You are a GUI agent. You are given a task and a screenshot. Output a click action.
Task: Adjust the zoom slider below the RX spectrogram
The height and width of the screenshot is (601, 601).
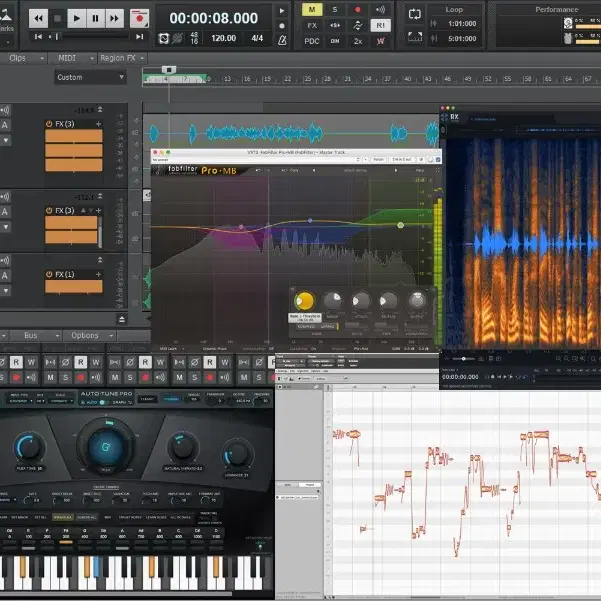(x=464, y=359)
